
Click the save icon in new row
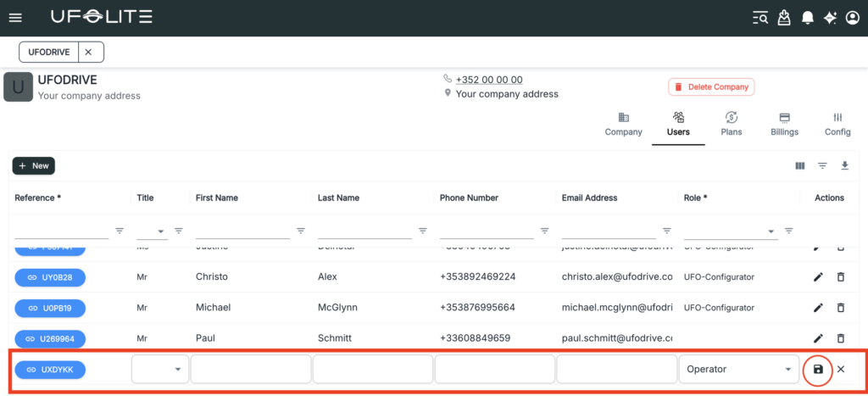(x=818, y=370)
